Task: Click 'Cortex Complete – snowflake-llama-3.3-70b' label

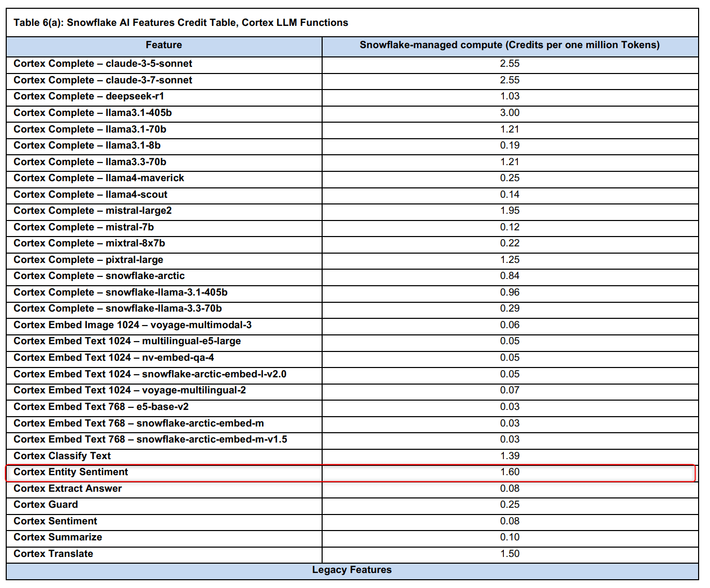Action: 118,308
